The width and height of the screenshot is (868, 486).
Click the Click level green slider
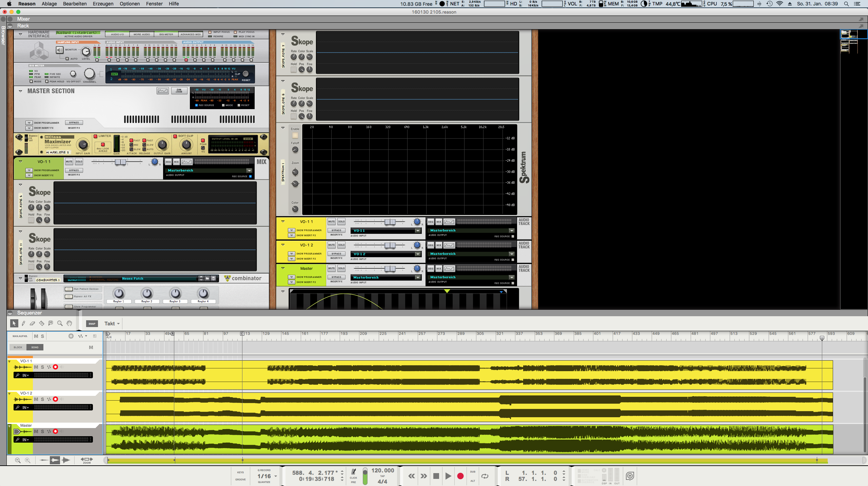365,476
